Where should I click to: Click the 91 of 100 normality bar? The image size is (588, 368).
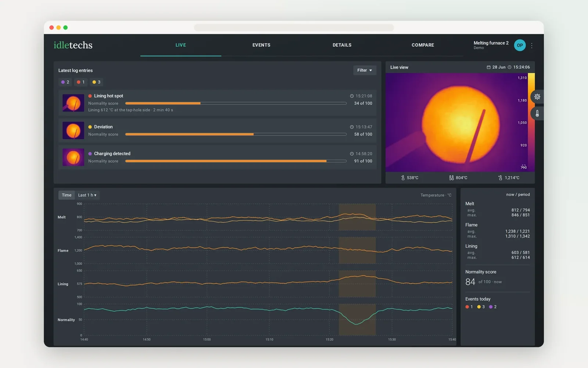tap(236, 161)
